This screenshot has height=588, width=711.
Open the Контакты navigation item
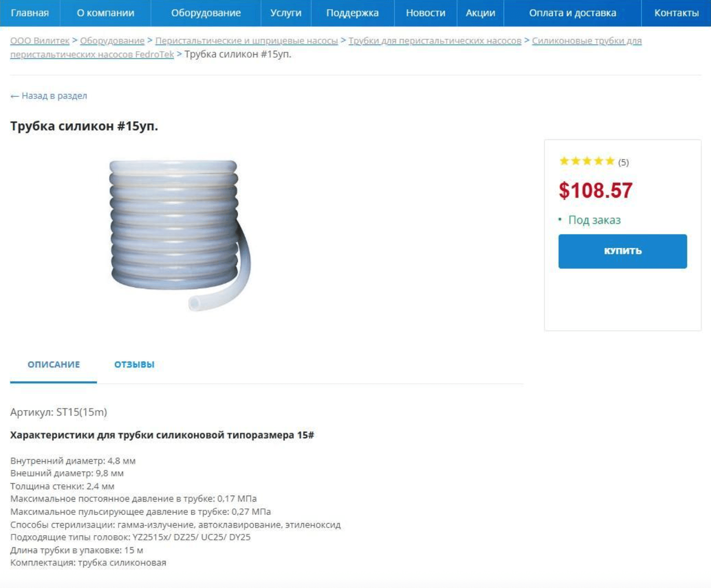click(x=676, y=13)
